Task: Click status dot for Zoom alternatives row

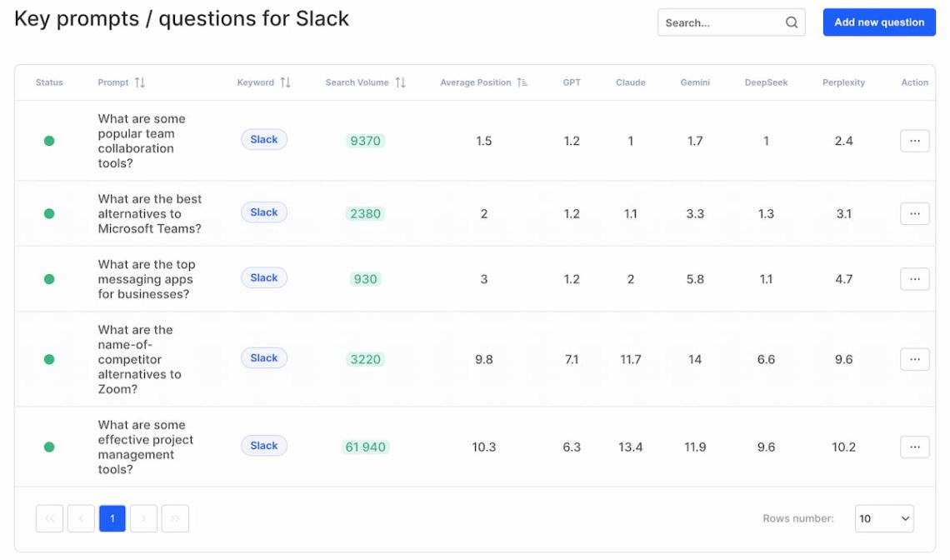Action: [50, 359]
